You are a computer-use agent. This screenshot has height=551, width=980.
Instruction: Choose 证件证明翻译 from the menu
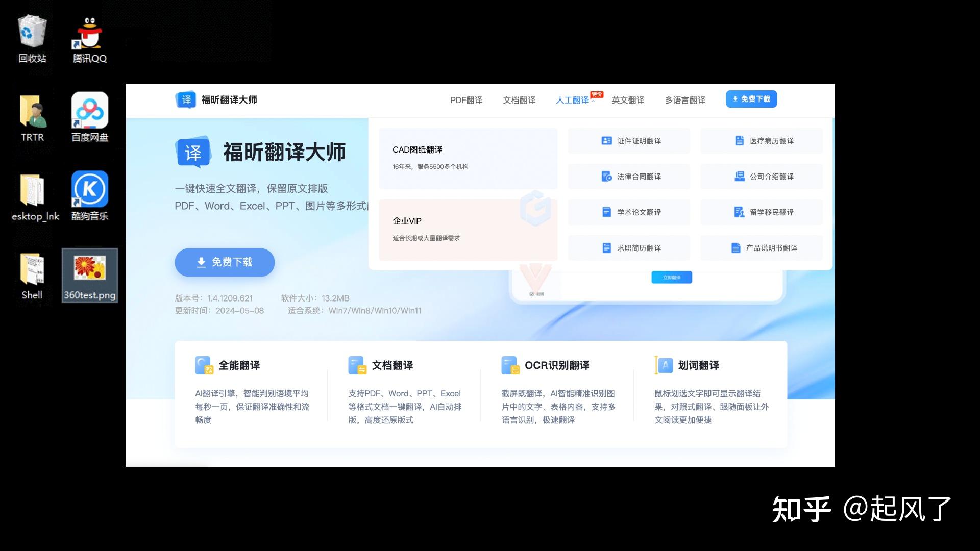[x=629, y=141]
